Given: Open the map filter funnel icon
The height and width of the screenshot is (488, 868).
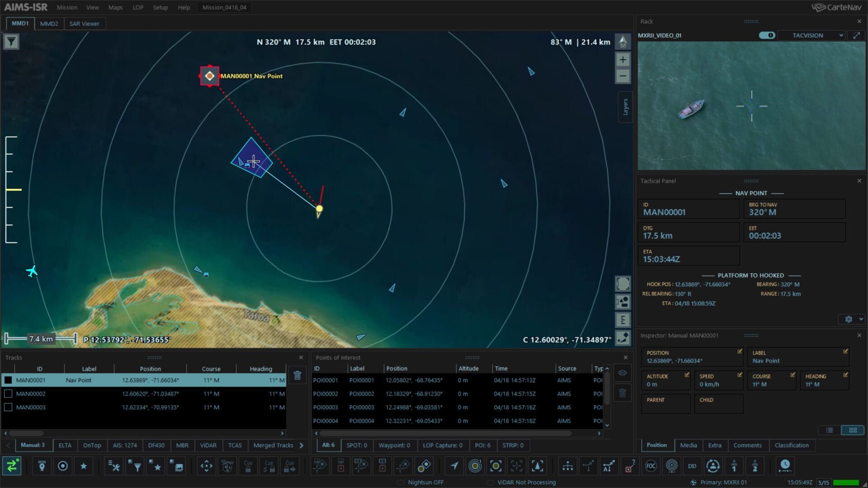Looking at the screenshot, I should click(x=11, y=42).
